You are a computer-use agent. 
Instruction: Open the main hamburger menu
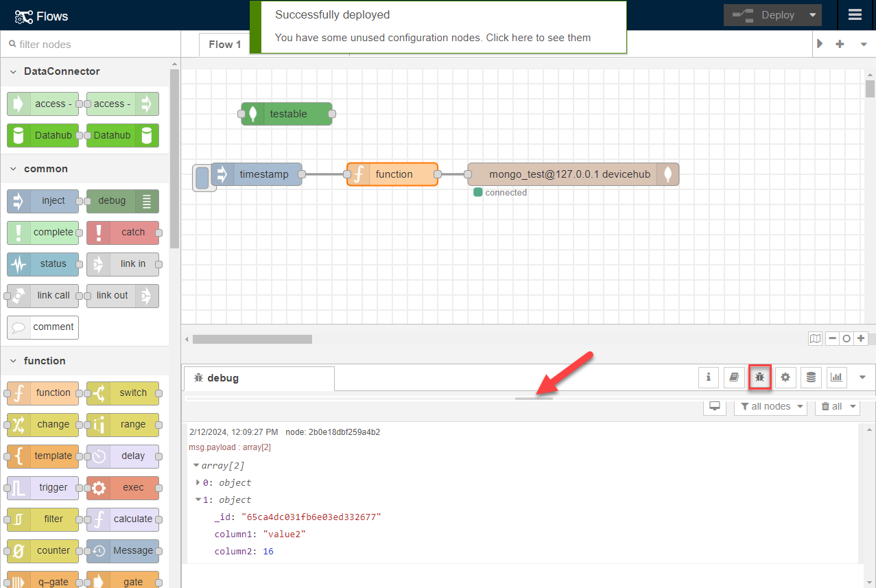855,14
